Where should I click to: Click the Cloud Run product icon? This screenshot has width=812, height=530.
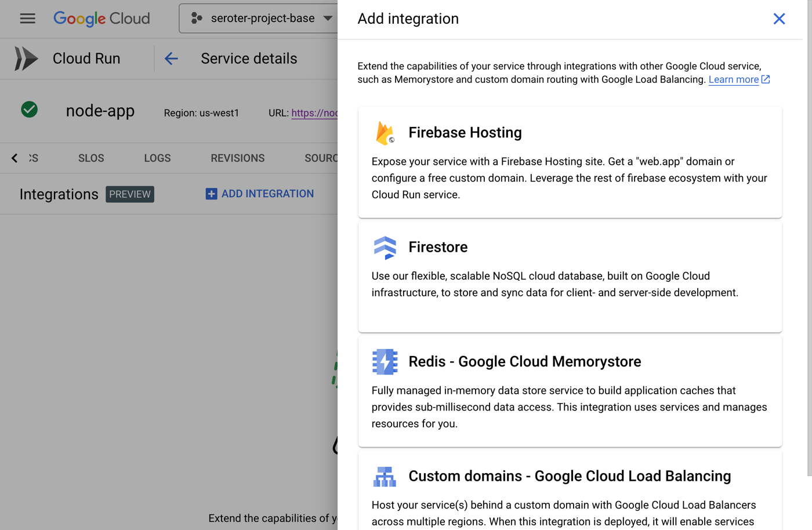[26, 59]
